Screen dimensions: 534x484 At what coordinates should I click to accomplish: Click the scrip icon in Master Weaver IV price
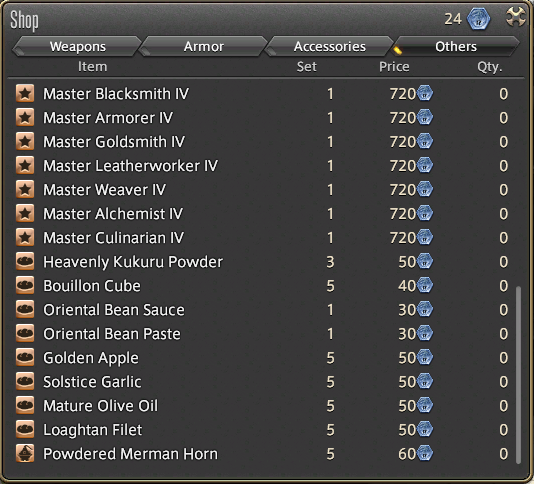(x=425, y=189)
